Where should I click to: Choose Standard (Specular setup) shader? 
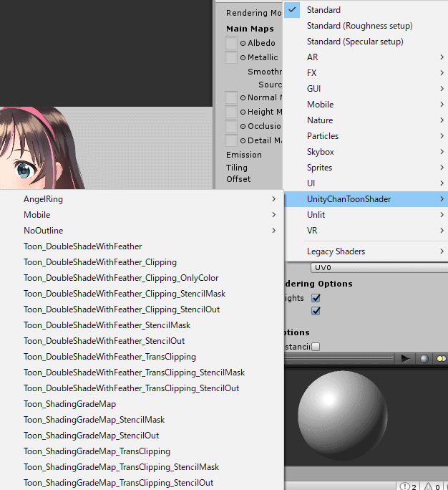point(355,42)
